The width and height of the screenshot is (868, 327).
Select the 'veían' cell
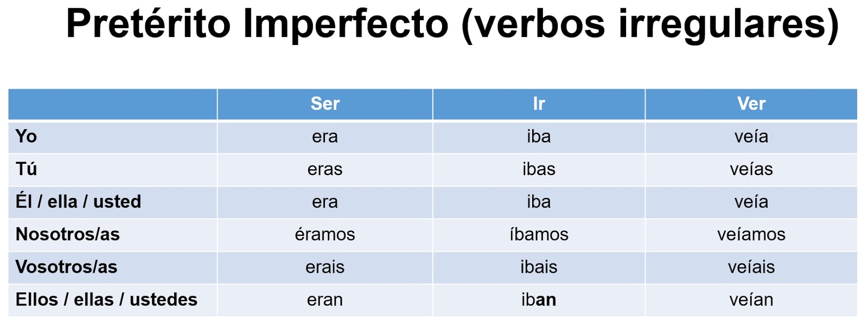751,299
